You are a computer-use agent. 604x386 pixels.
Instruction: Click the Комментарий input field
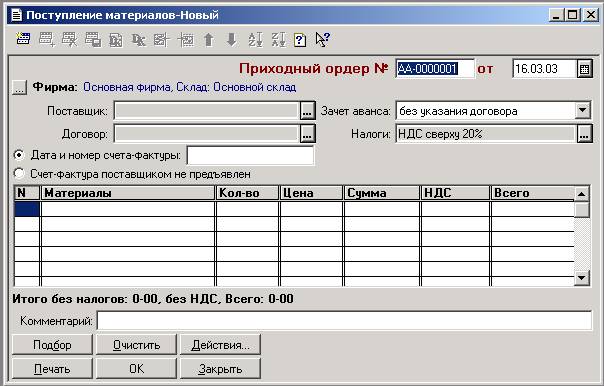tap(344, 321)
